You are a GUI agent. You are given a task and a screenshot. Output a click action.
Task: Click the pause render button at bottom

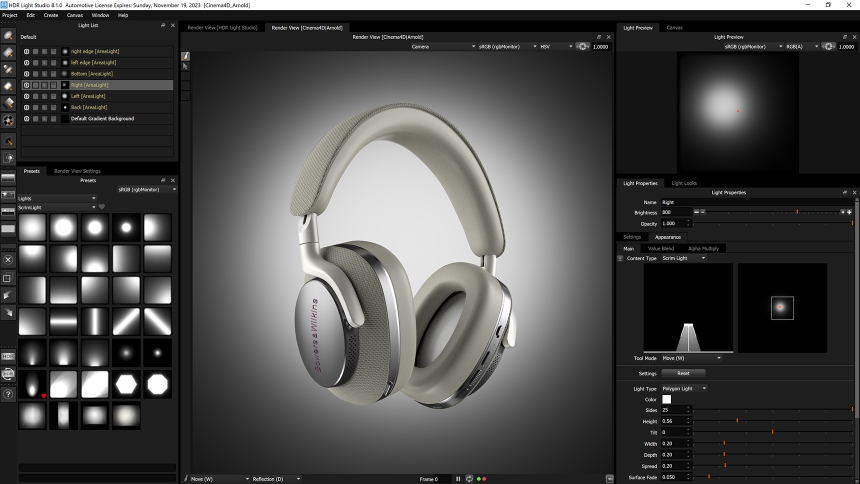coord(458,479)
